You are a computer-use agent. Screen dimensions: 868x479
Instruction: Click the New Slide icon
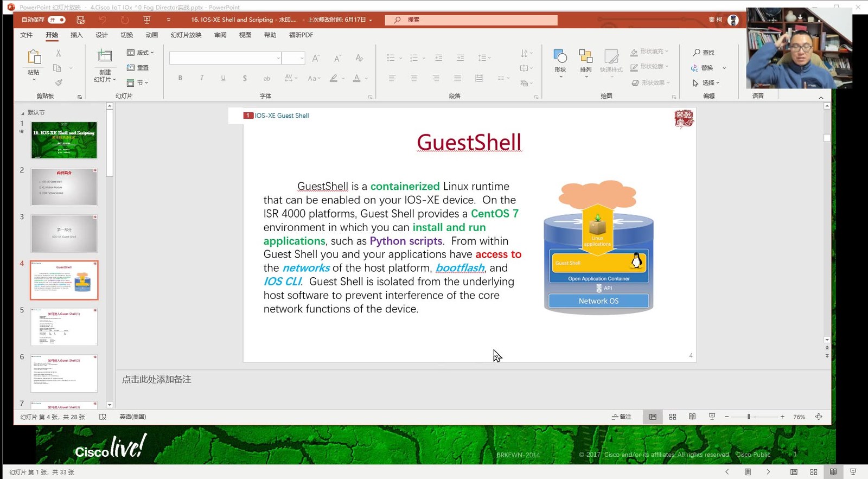(x=105, y=55)
